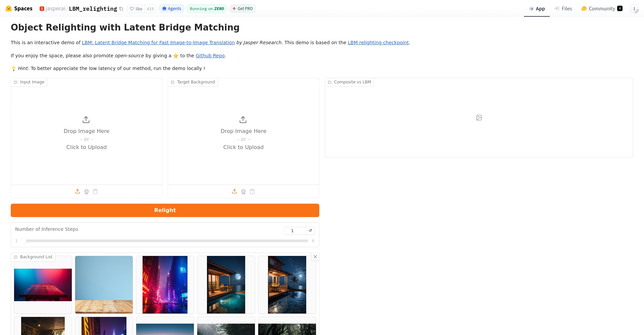Click clipboard paste icon under Target Background
The image size is (644, 335).
point(252,192)
